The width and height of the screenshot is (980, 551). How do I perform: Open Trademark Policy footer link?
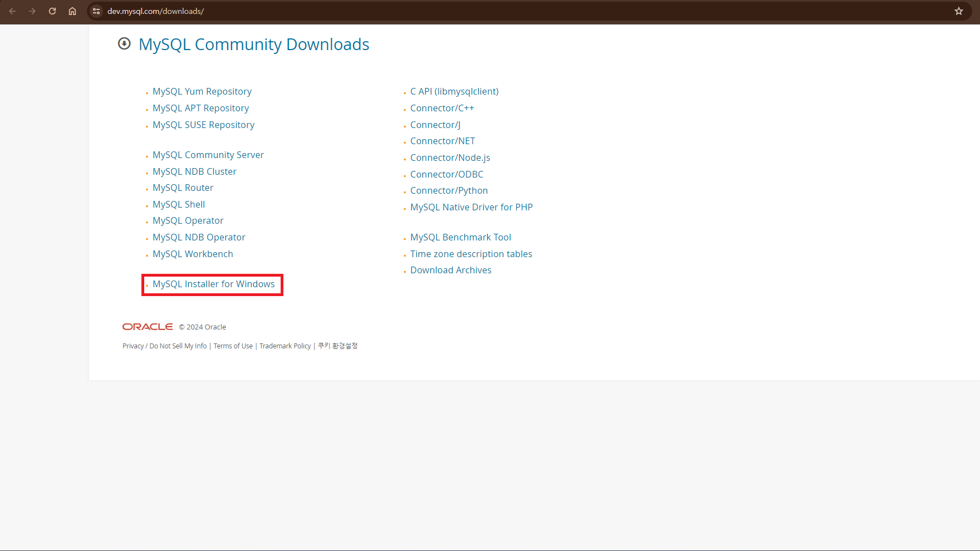tap(285, 346)
